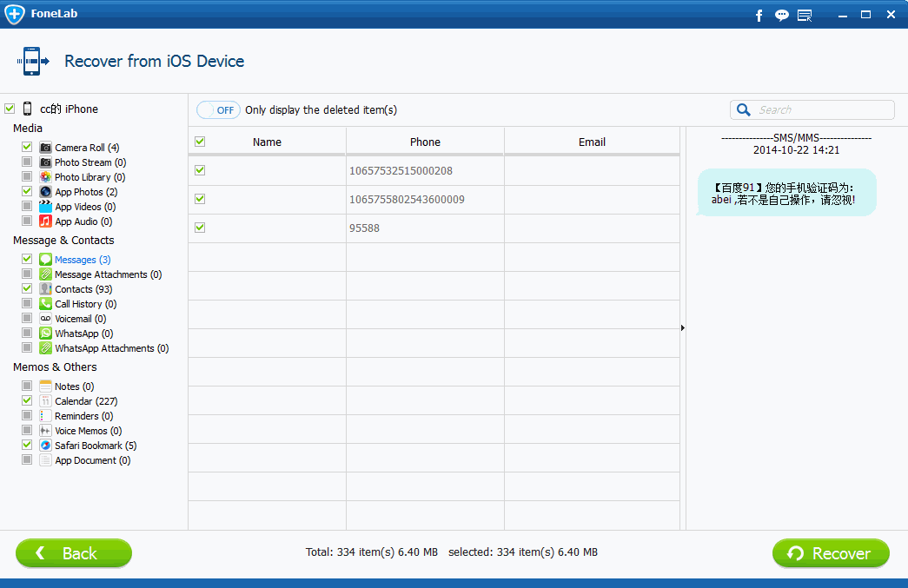Click the Photo Library icon

(x=45, y=177)
